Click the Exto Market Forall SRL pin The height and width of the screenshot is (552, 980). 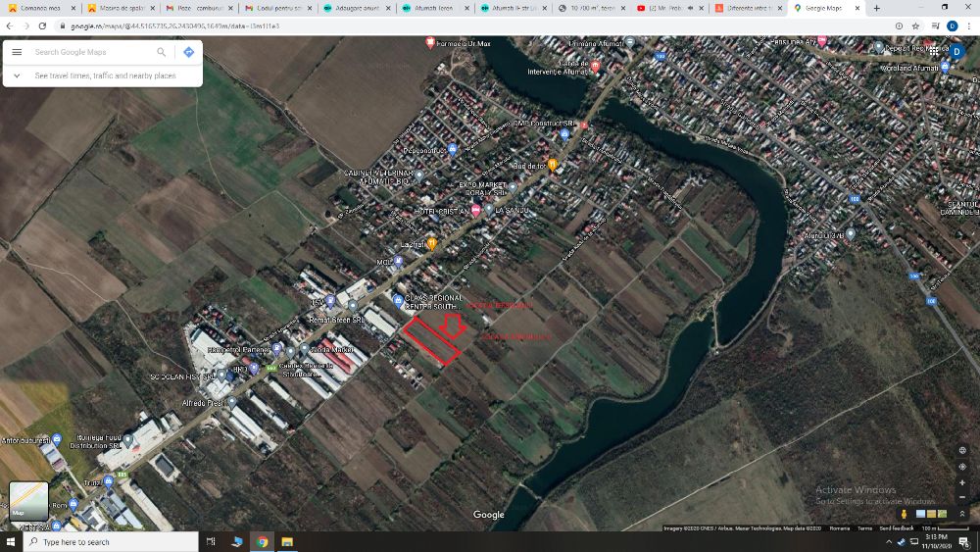513,187
